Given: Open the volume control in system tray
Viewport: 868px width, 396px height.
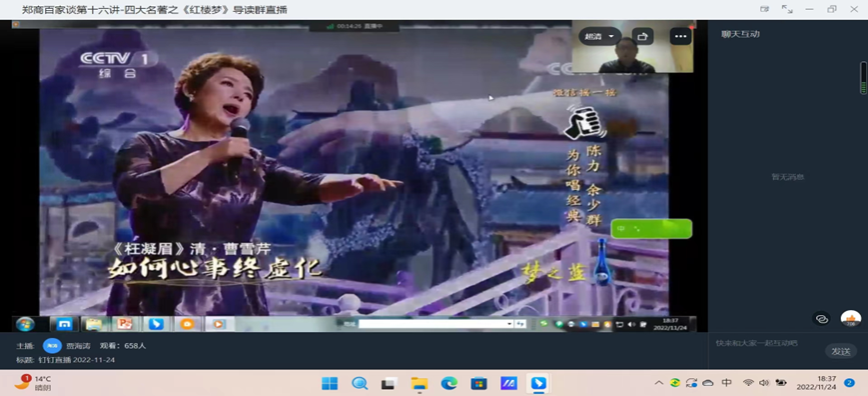Looking at the screenshot, I should [x=764, y=383].
